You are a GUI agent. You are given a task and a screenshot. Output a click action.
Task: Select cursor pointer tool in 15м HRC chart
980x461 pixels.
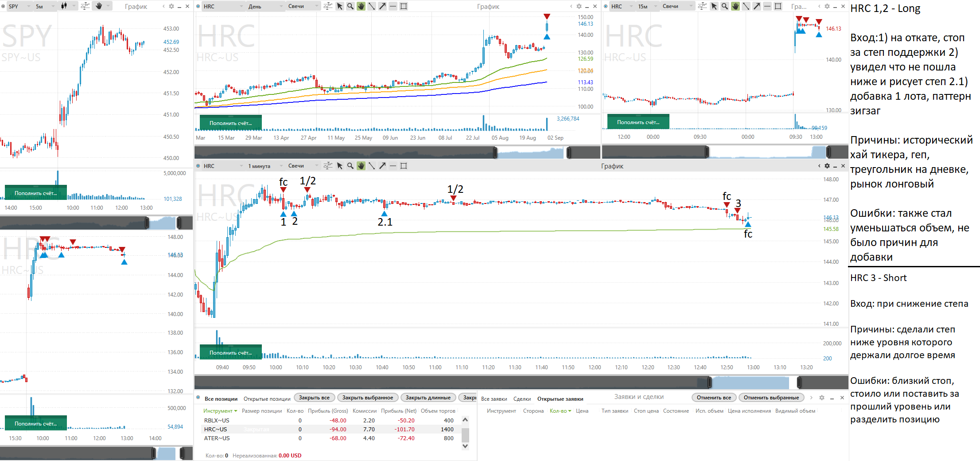tap(714, 6)
